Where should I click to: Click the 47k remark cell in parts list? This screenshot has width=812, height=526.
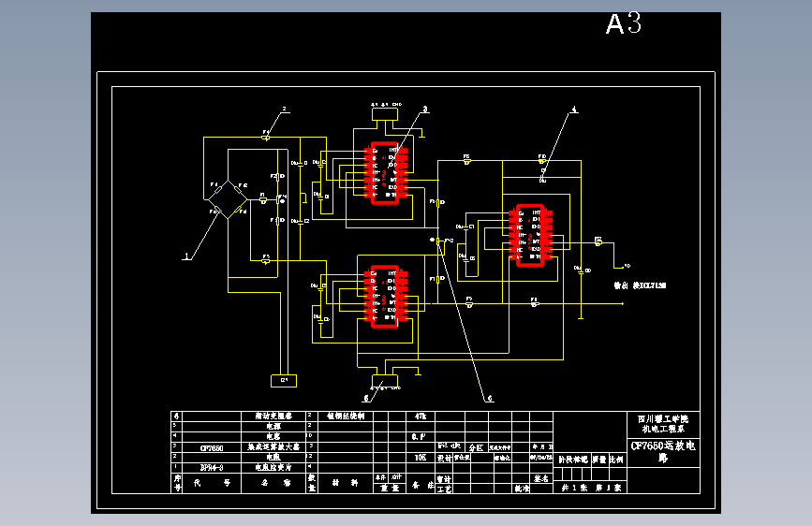420,416
